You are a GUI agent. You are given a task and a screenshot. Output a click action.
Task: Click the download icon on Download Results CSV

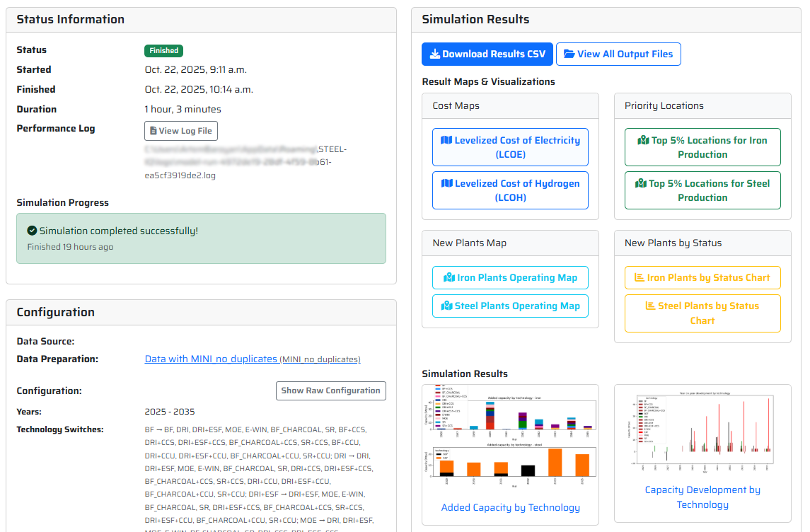435,54
